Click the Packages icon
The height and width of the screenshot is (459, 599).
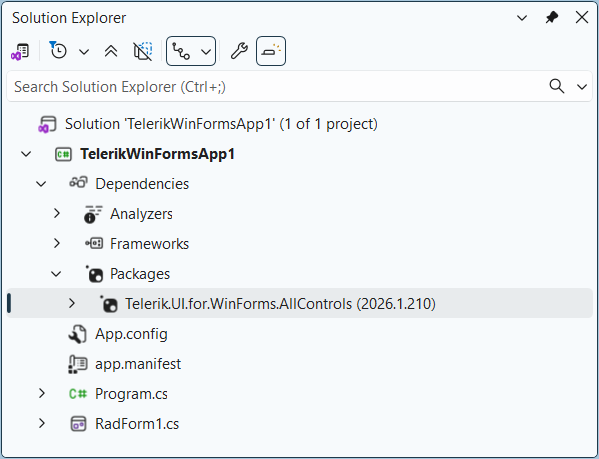click(94, 274)
